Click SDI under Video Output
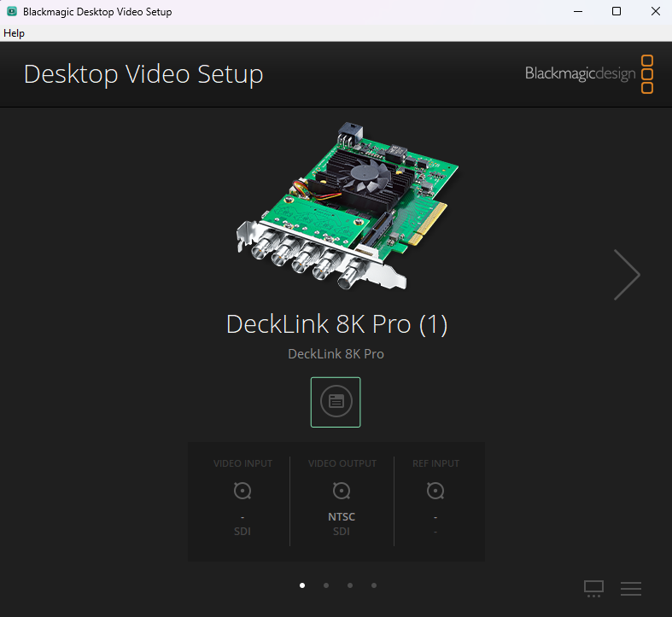The image size is (672, 617). [342, 532]
